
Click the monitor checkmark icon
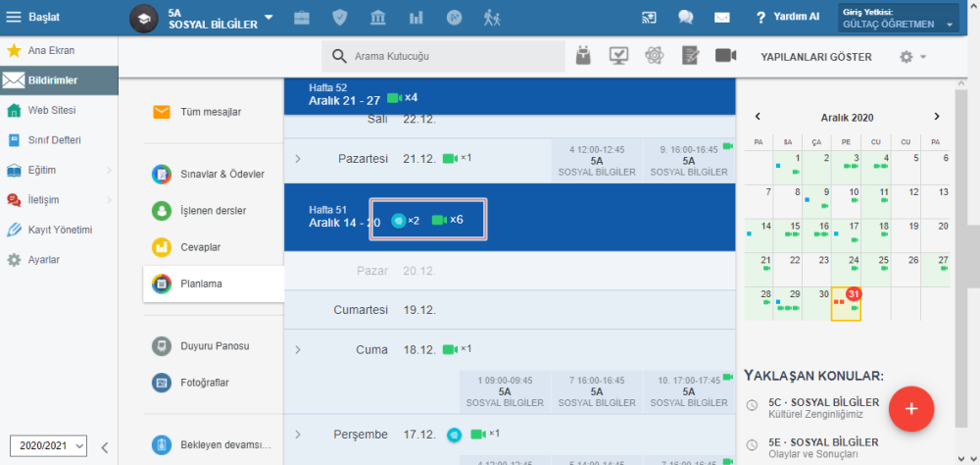(x=618, y=56)
